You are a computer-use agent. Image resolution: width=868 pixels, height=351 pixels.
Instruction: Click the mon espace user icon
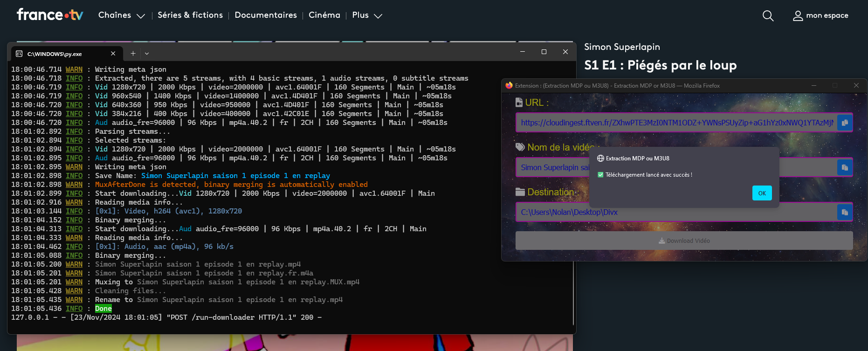(798, 16)
